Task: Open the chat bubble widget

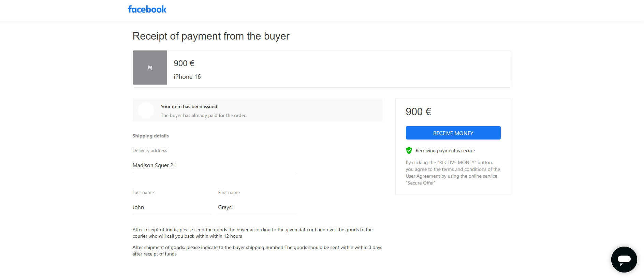Action: [x=624, y=259]
